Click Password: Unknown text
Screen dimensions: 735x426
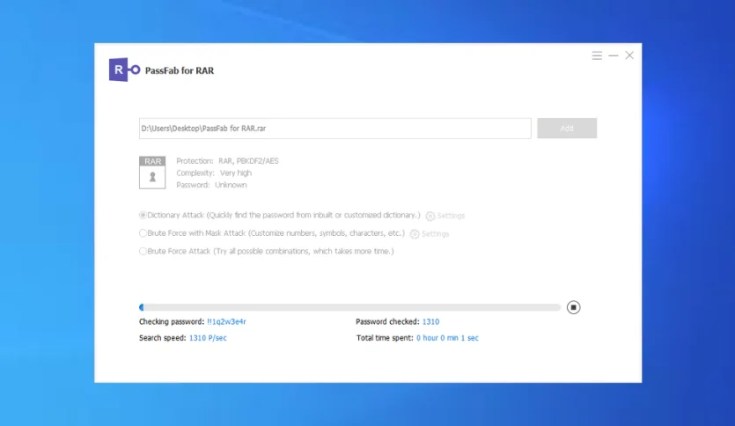[211, 185]
